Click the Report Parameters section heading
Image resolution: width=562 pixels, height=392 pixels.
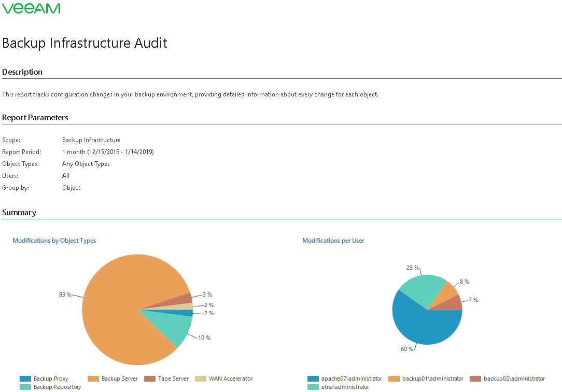tap(35, 118)
